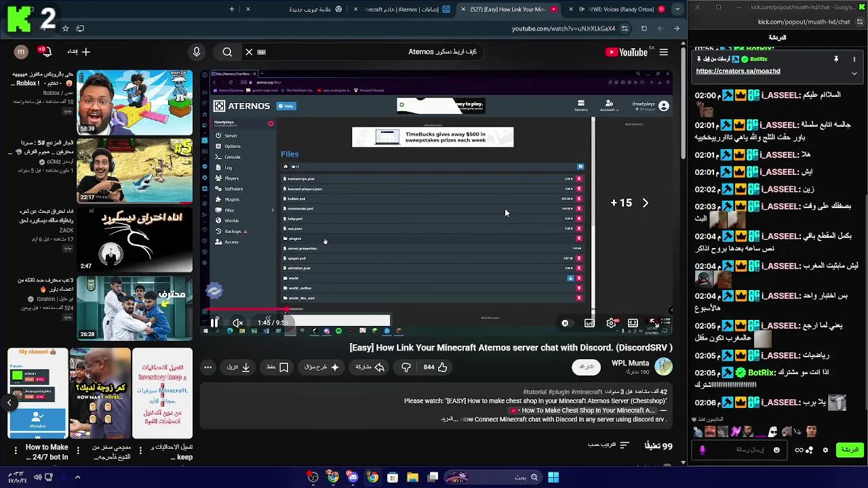Viewport: 868px width, 488px height.
Task: Open File Explorer from taskbar
Action: (x=412, y=477)
